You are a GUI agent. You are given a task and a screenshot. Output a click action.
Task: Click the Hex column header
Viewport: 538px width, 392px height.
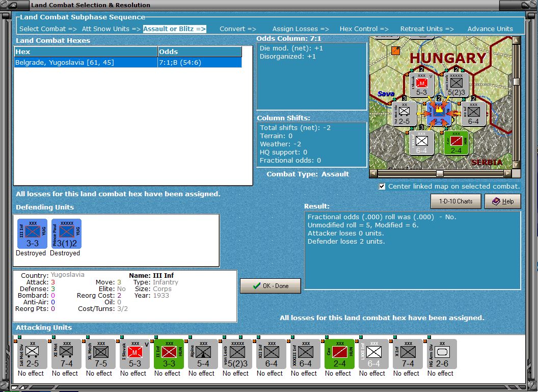86,52
